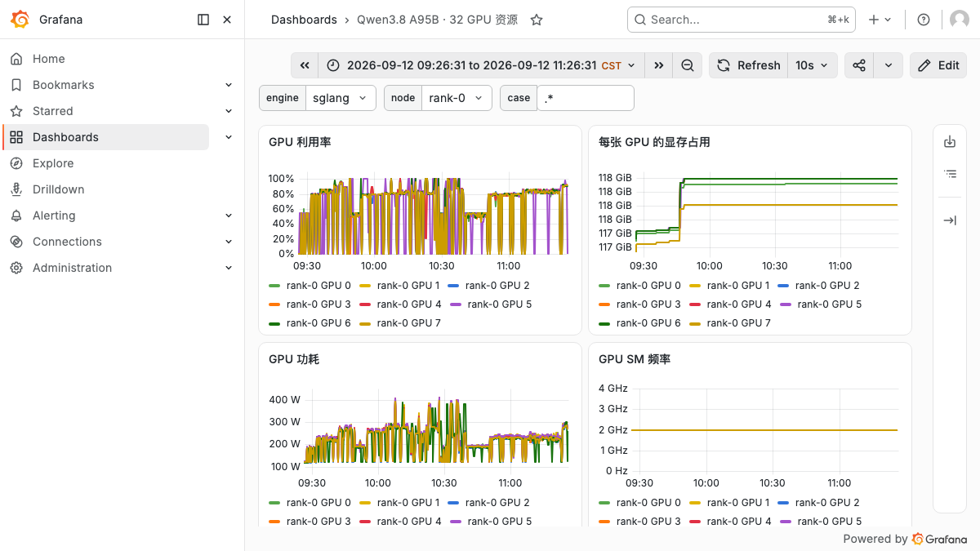Toggle rank-0 GPU 0 in GPU 利用率 legend

318,286
